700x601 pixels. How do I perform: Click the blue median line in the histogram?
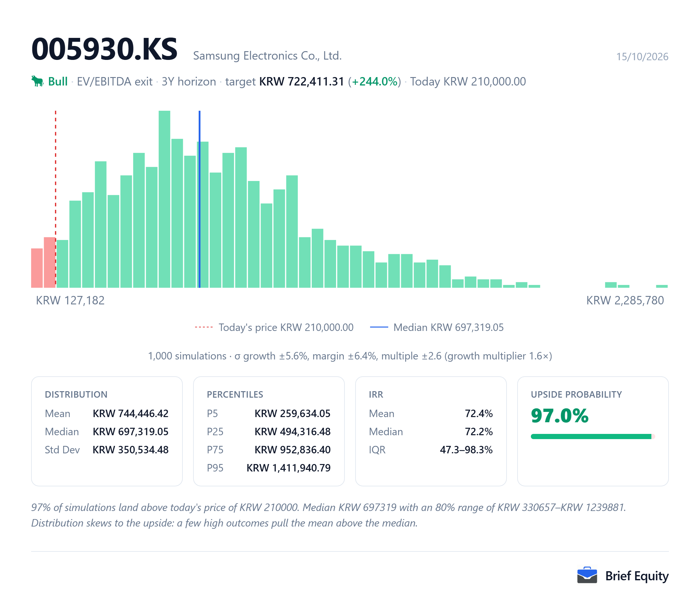(x=199, y=199)
